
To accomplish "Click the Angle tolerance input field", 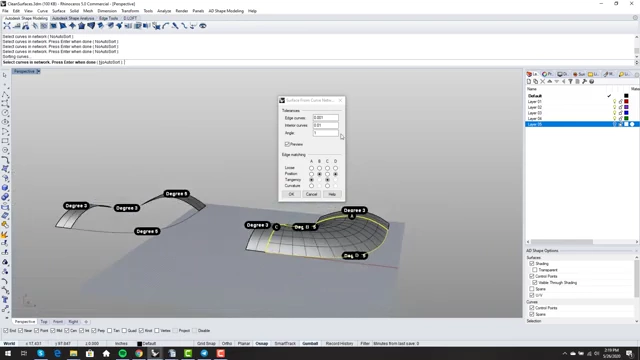I will click(x=325, y=133).
